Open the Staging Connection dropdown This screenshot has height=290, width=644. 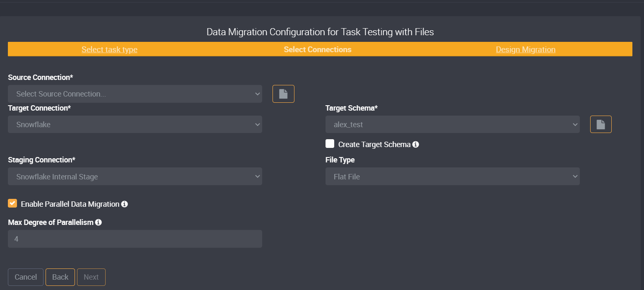[135, 176]
